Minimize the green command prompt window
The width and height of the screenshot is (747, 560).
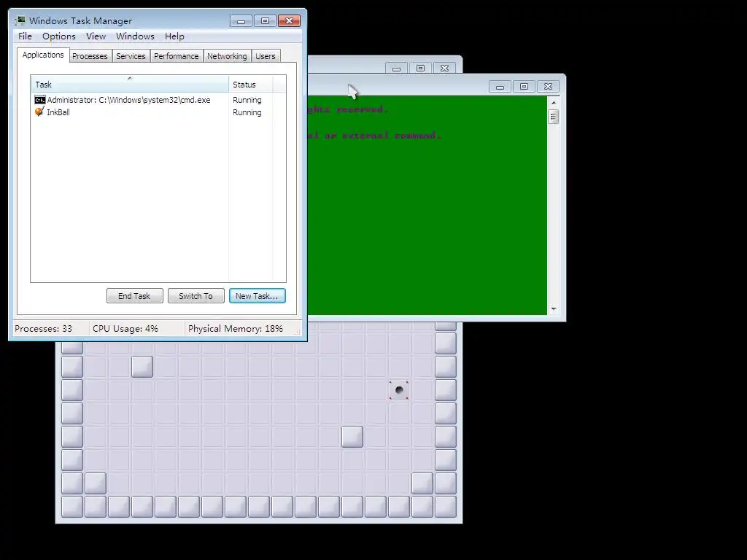click(x=500, y=87)
